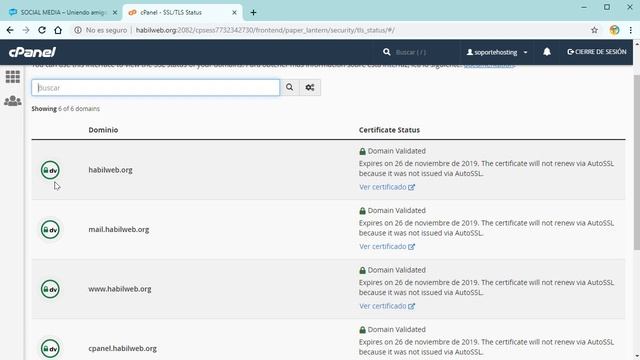The height and width of the screenshot is (360, 640).
Task: Expand the soportehosting user dropdown
Action: click(x=497, y=52)
